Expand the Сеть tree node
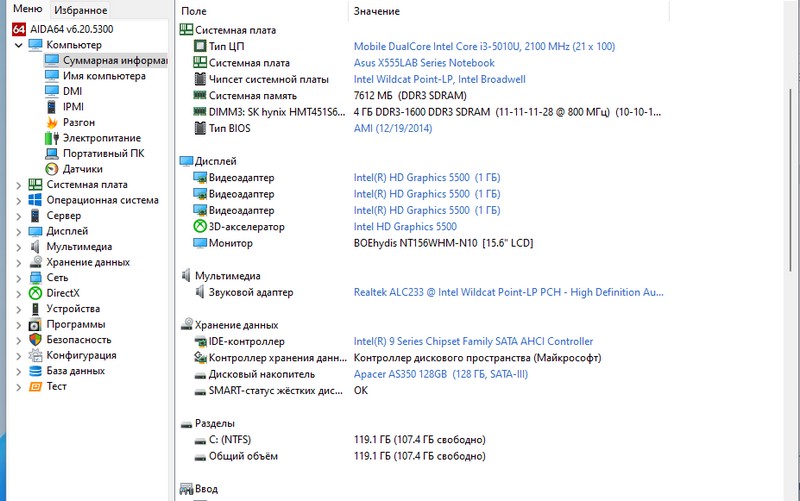This screenshot has height=501, width=800. pos(18,278)
